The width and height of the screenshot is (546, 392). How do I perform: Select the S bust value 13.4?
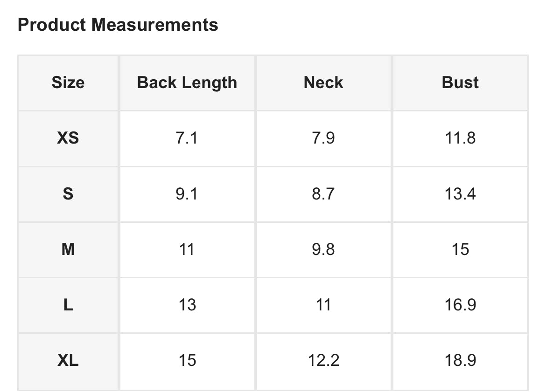[x=460, y=193]
